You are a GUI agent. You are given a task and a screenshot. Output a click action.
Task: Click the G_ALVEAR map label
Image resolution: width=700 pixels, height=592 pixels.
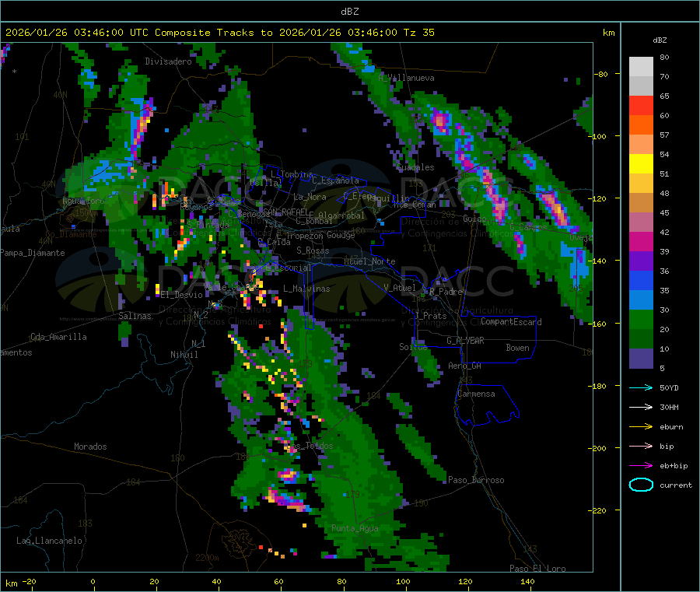pos(465,341)
